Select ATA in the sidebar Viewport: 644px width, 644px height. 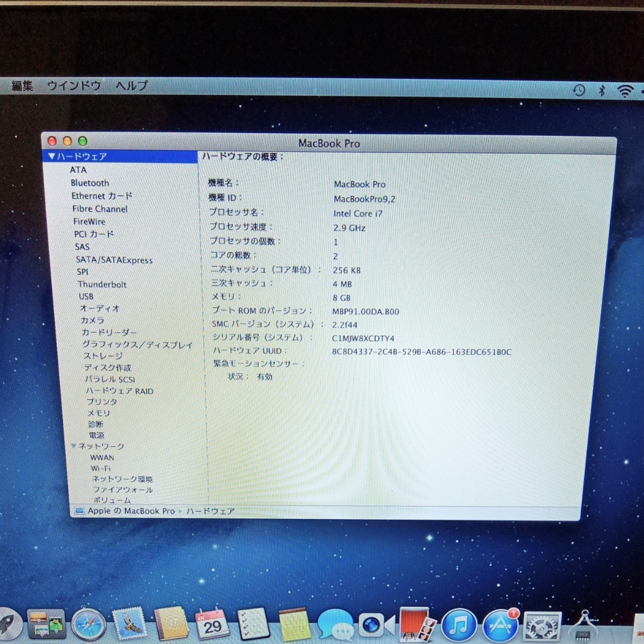[x=78, y=170]
